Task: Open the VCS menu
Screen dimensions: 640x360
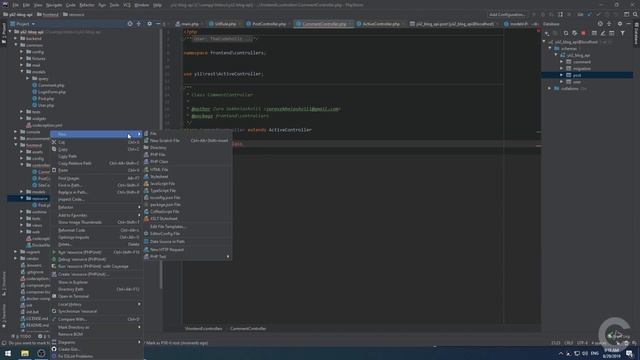Action: 127,5
